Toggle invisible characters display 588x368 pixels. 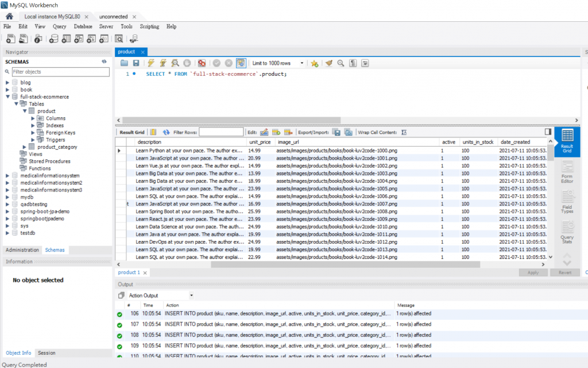pos(353,63)
